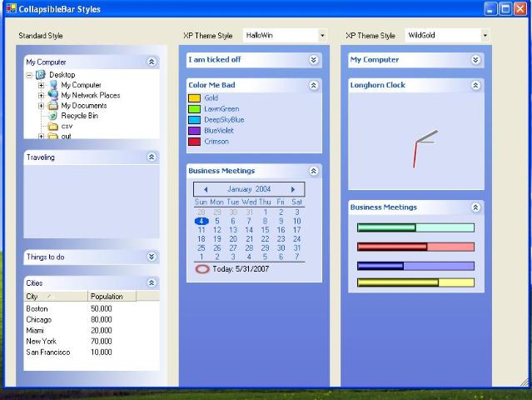Collapse the Cities panel
Screen dimensions: 532x400
[x=152, y=282]
